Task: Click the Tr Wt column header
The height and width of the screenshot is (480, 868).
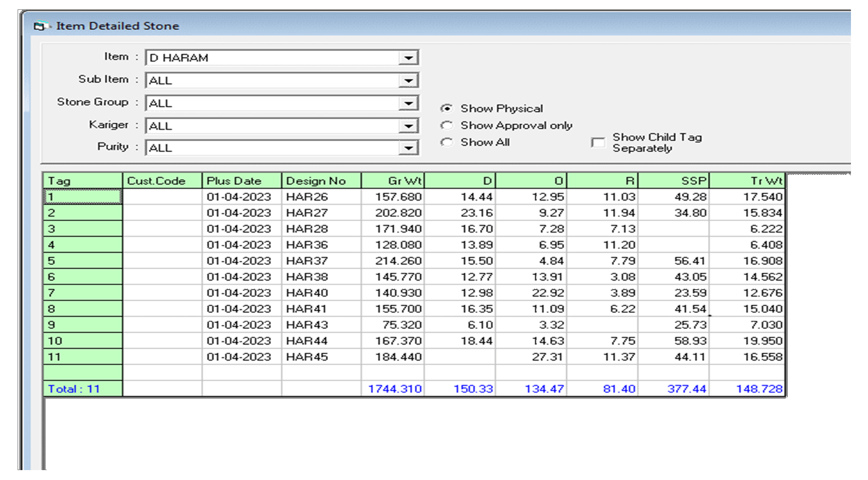Action: click(x=747, y=181)
